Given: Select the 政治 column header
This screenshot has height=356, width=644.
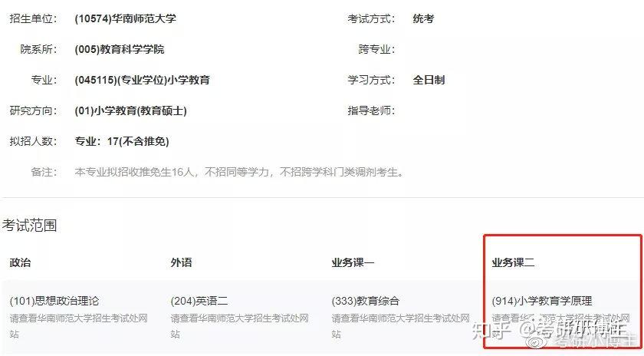Looking at the screenshot, I should click(20, 262).
